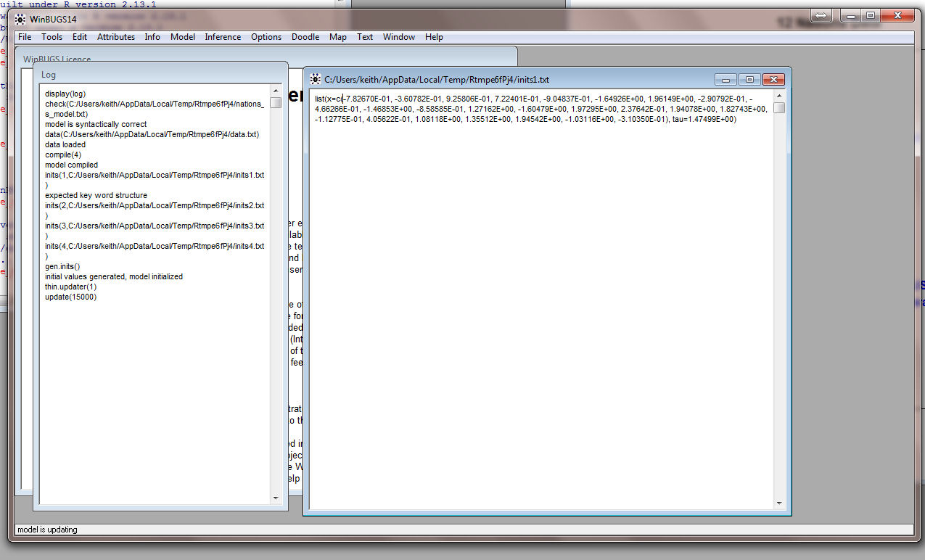Click the inits1.txt window scroll-down arrow
The height and width of the screenshot is (560, 925).
(x=779, y=503)
